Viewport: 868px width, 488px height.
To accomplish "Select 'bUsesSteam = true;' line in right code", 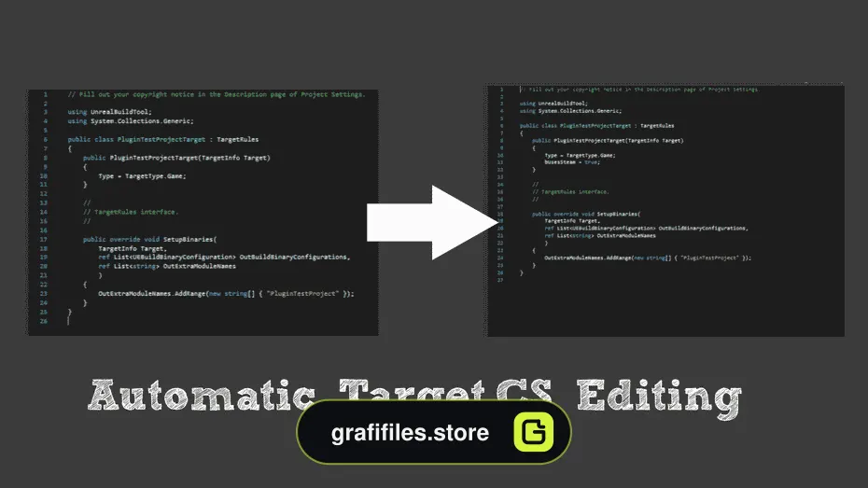I will (x=572, y=162).
